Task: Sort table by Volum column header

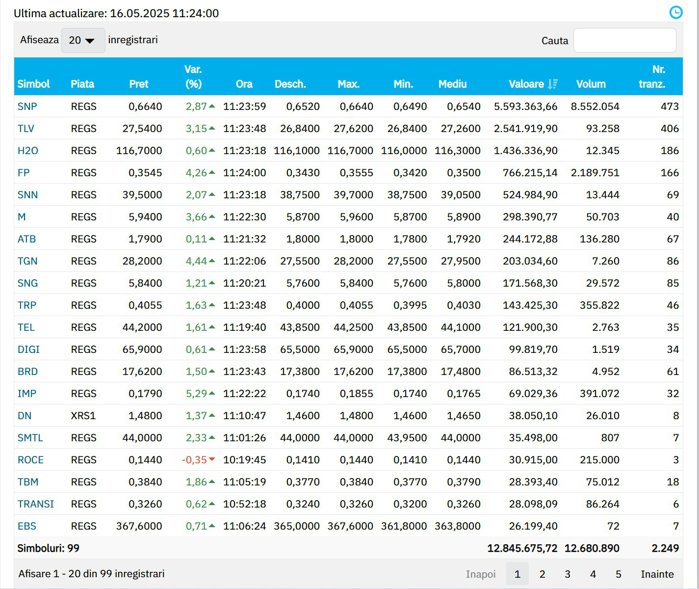Action: pos(591,84)
